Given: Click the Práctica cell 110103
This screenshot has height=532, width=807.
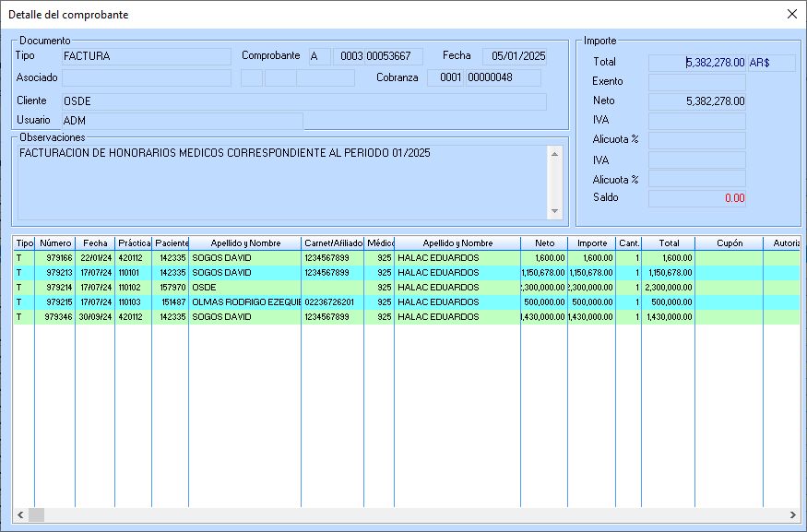Looking at the screenshot, I should coord(134,302).
